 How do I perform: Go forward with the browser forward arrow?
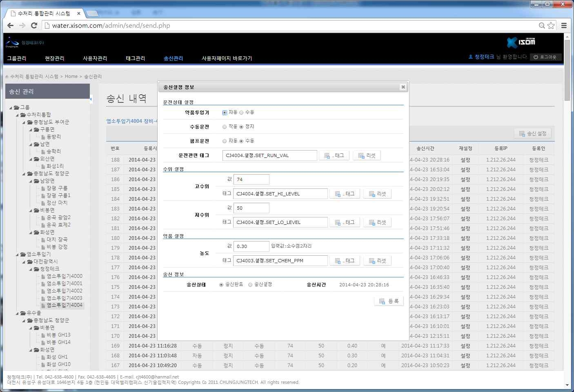point(22,25)
